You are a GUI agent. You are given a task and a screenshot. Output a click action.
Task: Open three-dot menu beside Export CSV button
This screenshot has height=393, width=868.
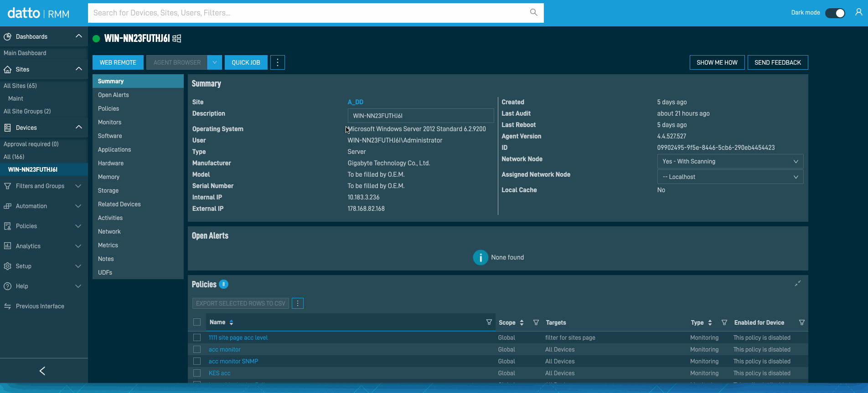pyautogui.click(x=298, y=303)
